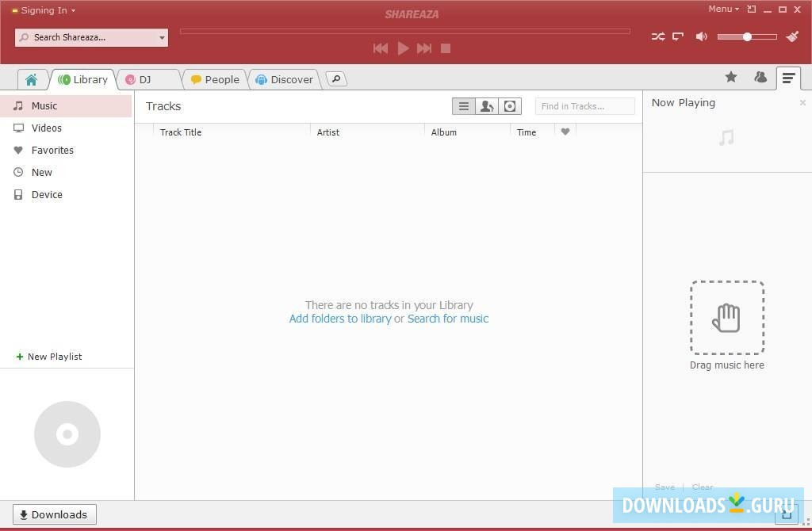Click the Find in Tracks field
Screen dimensions: 812x531
click(x=585, y=107)
